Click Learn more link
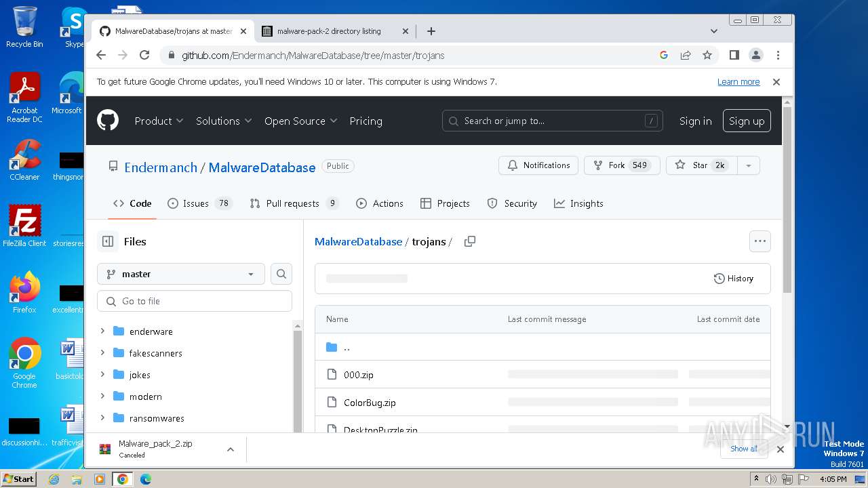Image resolution: width=868 pixels, height=488 pixels. coord(738,82)
